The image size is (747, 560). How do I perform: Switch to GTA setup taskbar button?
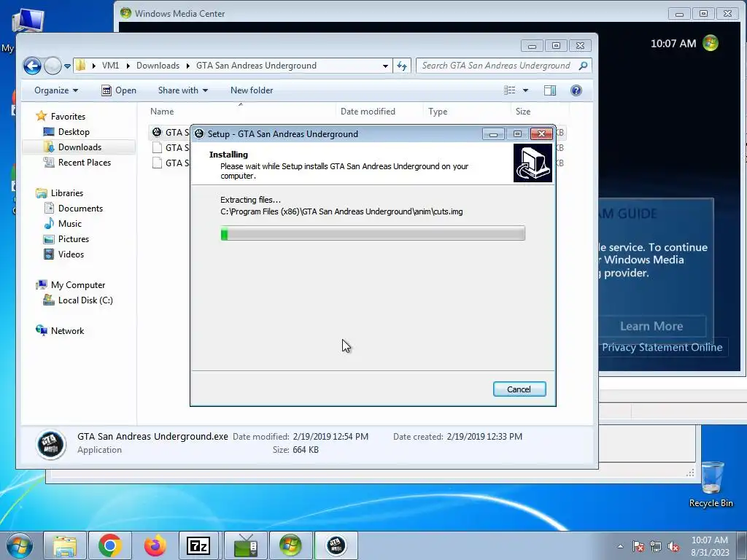point(336,545)
